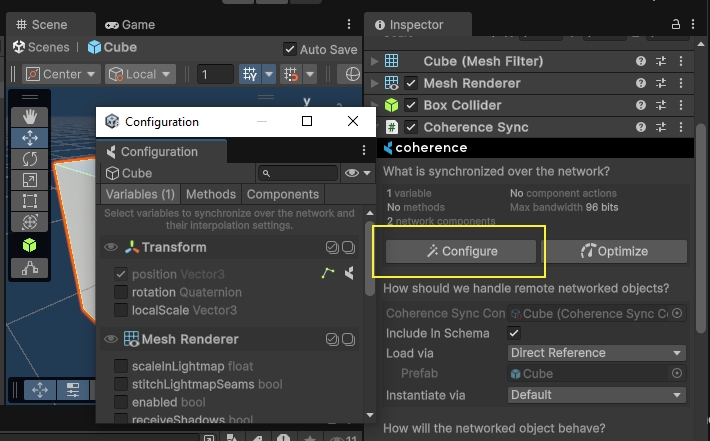This screenshot has height=441, width=710.
Task: Enable rotation Quaternion sync checkbox
Action: 121,292
